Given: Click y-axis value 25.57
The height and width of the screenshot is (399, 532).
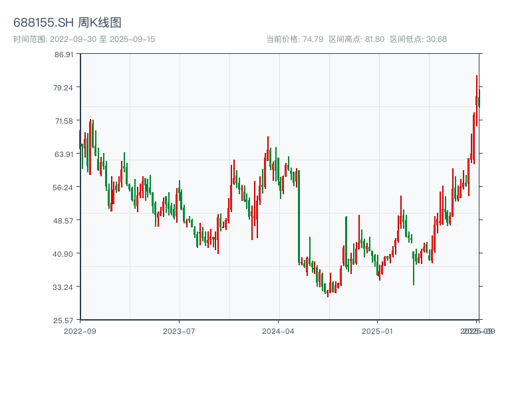Looking at the screenshot, I should (63, 321).
